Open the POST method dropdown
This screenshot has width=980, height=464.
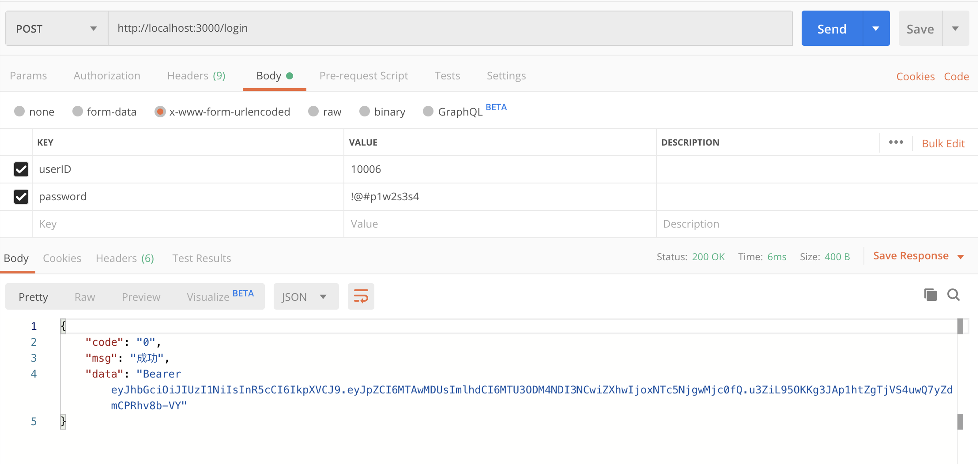(x=57, y=29)
